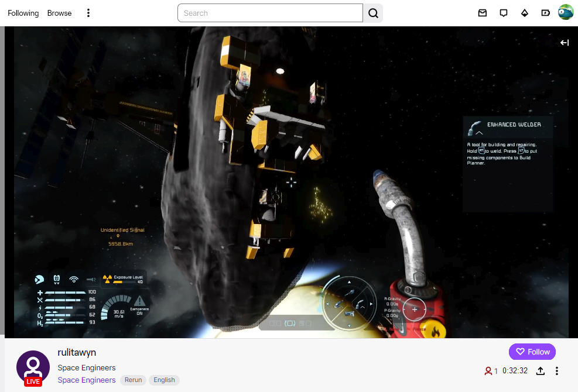Select the English language tag

[x=164, y=380]
